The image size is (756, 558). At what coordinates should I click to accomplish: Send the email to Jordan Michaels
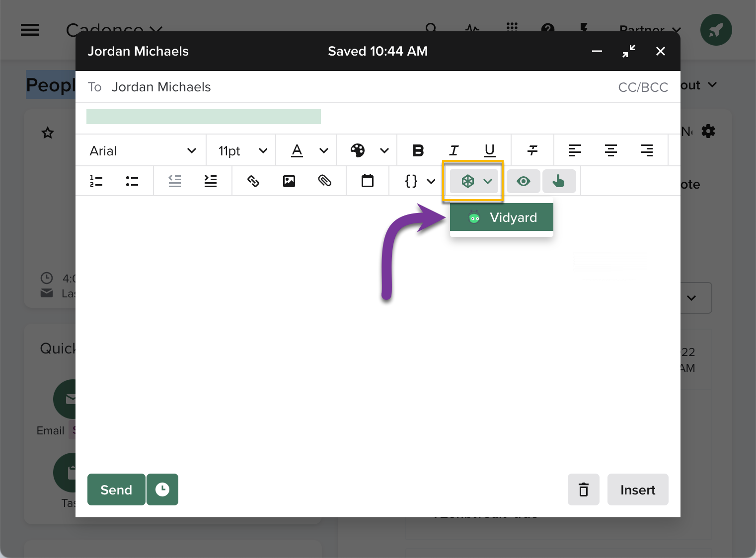[116, 489]
